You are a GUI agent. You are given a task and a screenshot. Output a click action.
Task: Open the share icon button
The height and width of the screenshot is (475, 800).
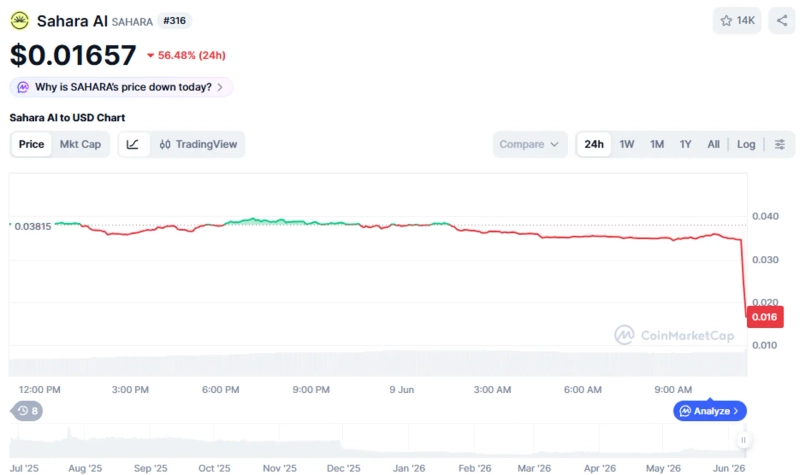coord(782,20)
